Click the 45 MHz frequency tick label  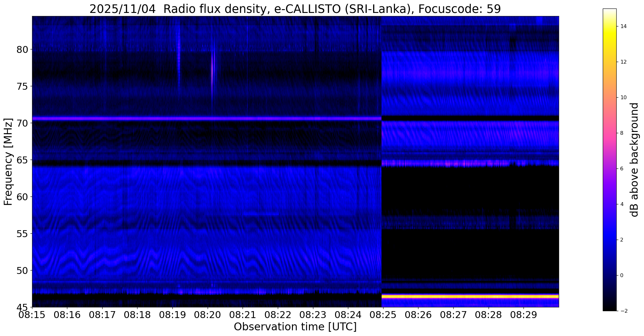pyautogui.click(x=22, y=307)
